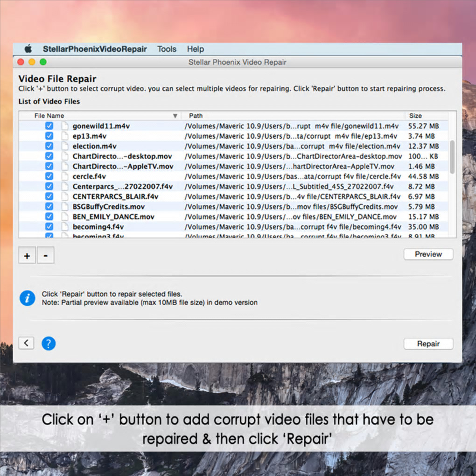
Task: Click the path ending in gonewild11.m4v
Action: pyautogui.click(x=291, y=126)
